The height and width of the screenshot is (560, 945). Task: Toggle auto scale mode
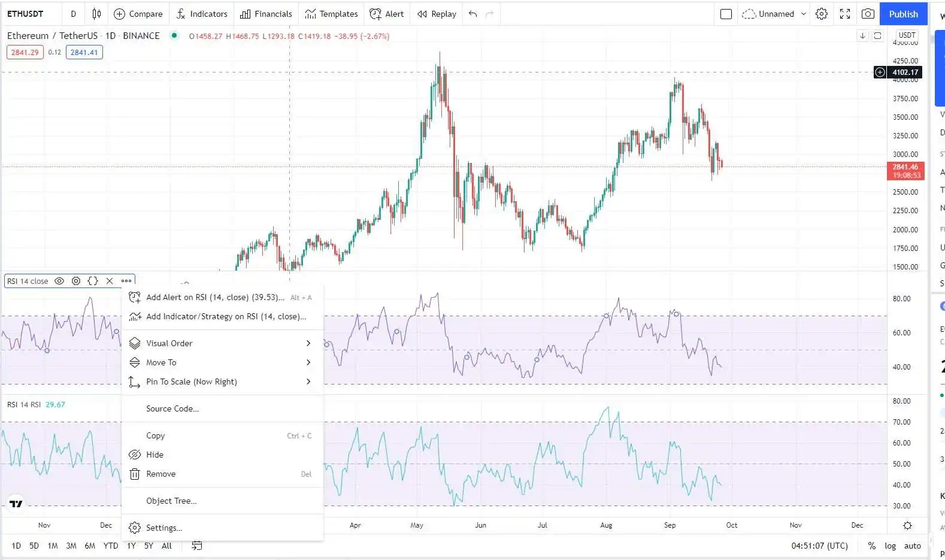(913, 546)
